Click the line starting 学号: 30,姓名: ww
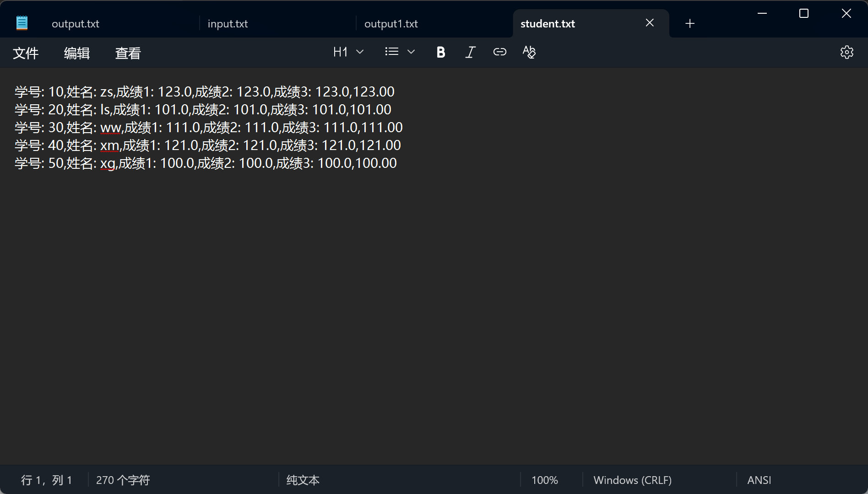Viewport: 868px width, 494px height. coord(208,128)
